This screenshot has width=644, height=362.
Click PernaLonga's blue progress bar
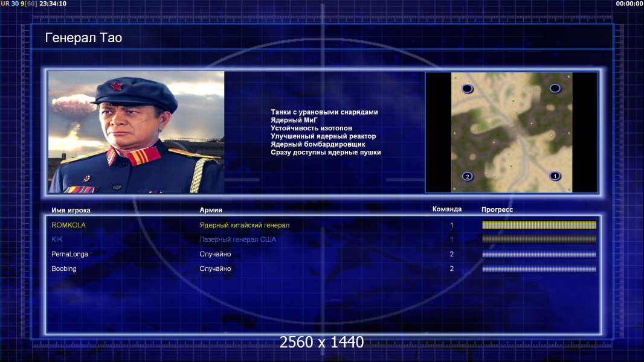(539, 254)
